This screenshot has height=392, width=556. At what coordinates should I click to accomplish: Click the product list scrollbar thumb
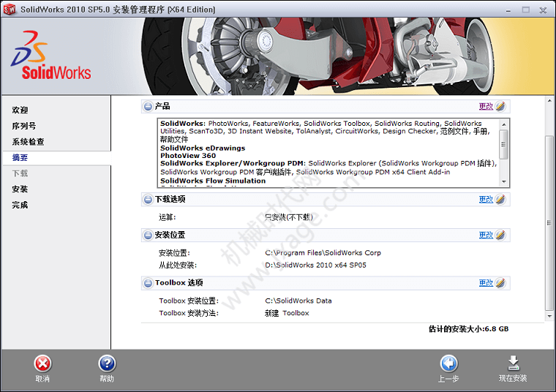(x=504, y=144)
